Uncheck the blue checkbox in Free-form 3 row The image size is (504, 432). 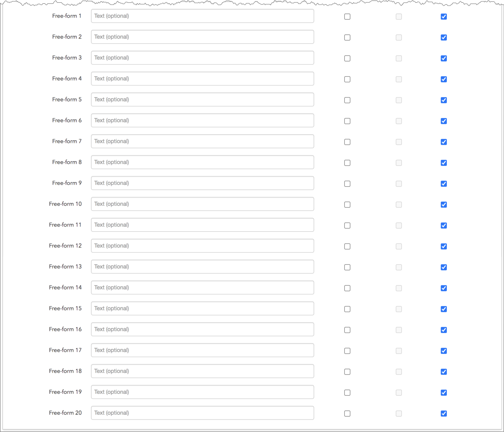pyautogui.click(x=444, y=59)
